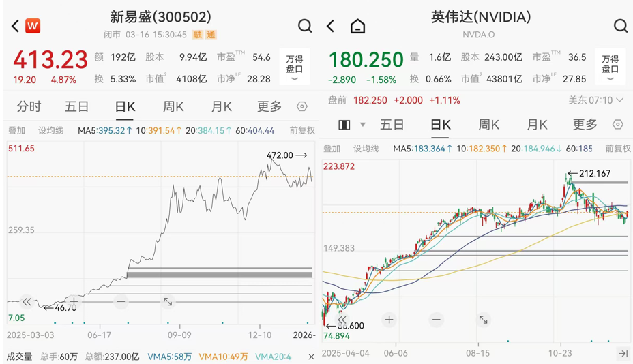Close the 成交量 volume bar

pos(311,357)
